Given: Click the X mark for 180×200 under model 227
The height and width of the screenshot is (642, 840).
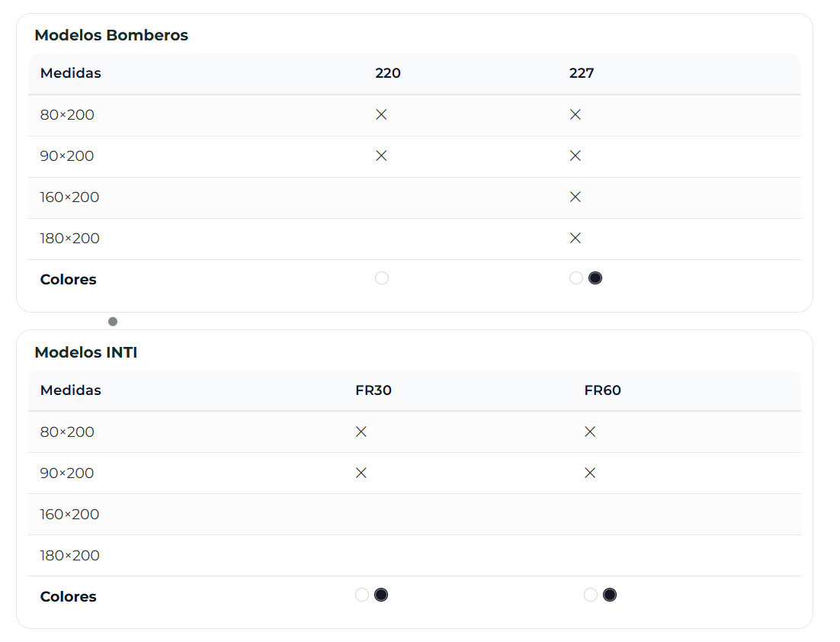Looking at the screenshot, I should 575,238.
